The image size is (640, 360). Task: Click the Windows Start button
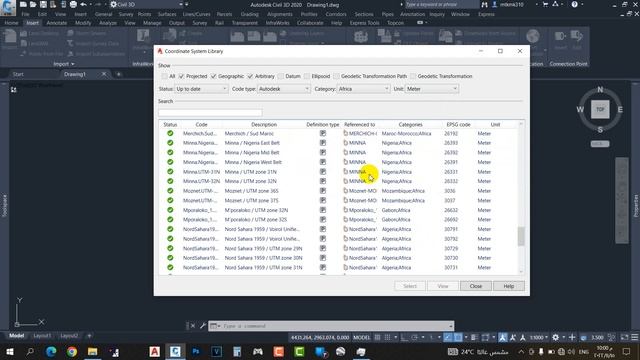point(9,351)
